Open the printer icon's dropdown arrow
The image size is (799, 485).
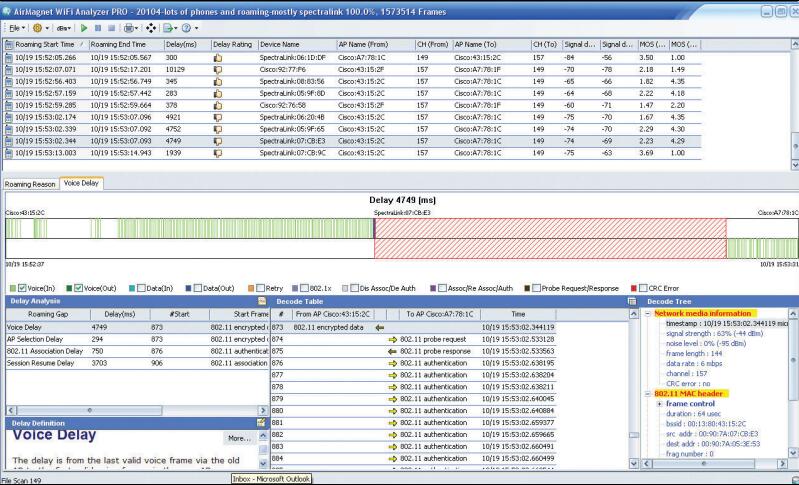[136, 28]
